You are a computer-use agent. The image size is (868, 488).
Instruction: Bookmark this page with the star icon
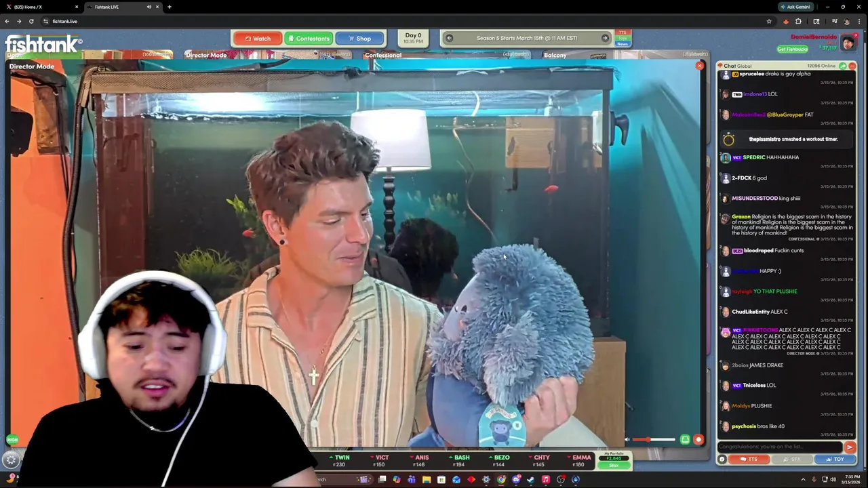pos(768,21)
